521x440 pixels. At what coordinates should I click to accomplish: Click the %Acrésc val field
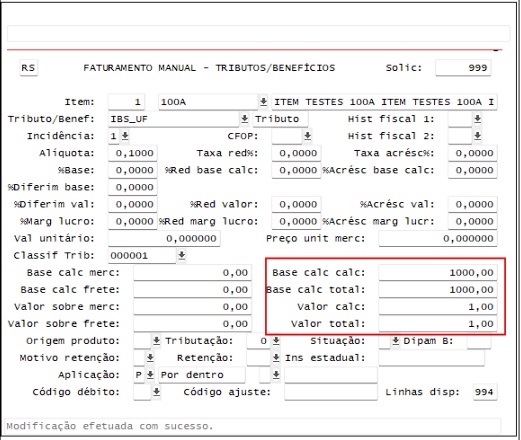coord(473,204)
